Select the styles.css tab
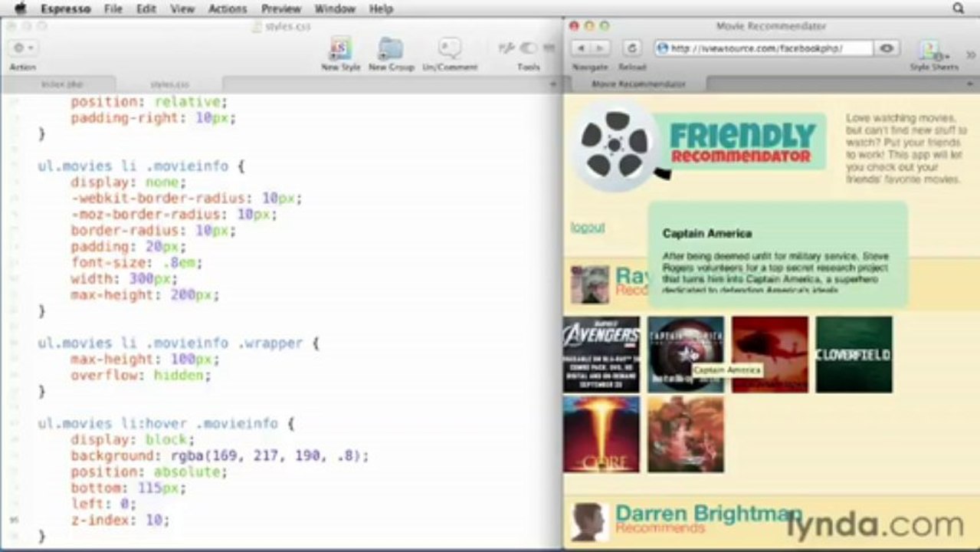Screen dimensions: 980x552 [x=169, y=84]
